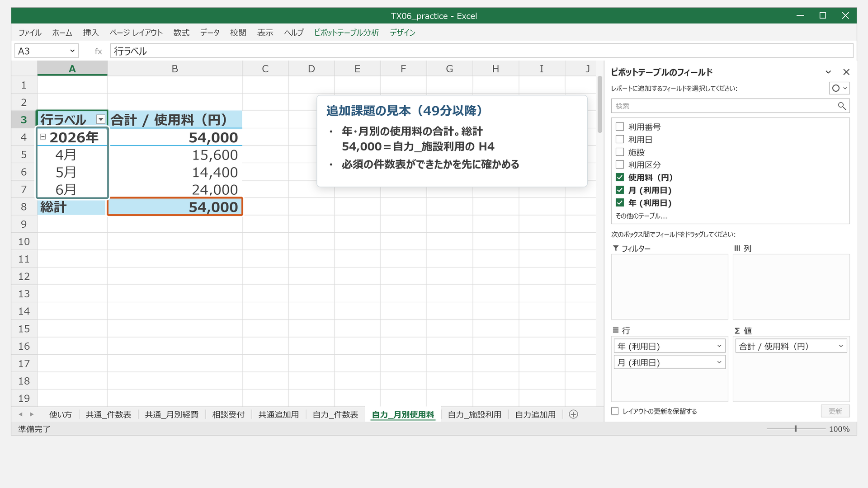
Task: Click the field search box
Action: [730, 106]
